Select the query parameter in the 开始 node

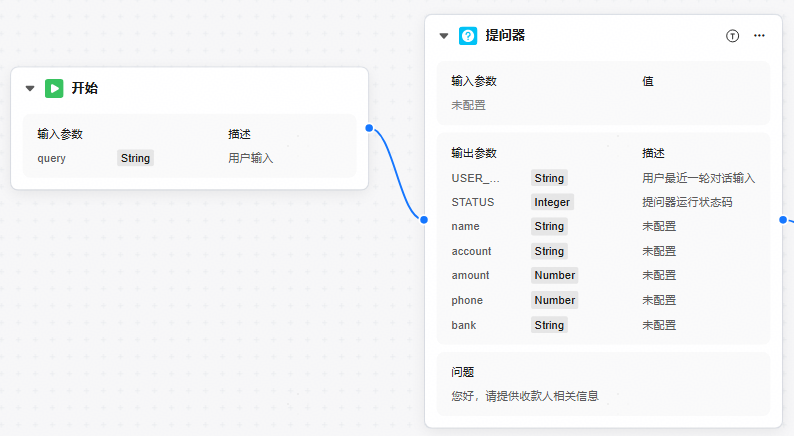coord(52,158)
